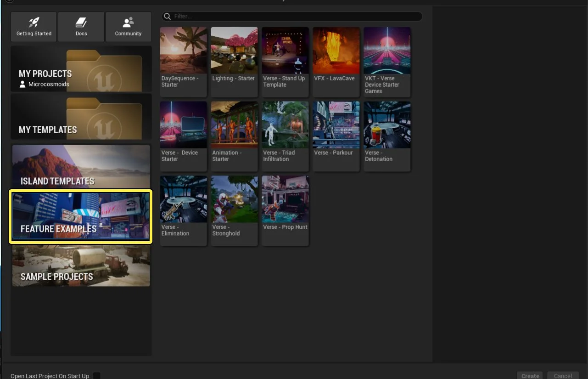Open the Getting Started rocket button

tap(34, 27)
